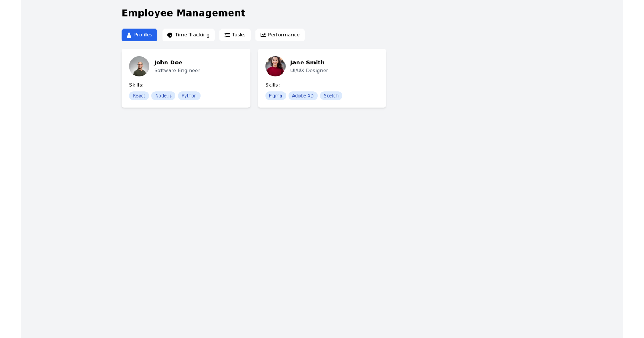
Task: Click the UI/UX Designer job title
Action: pos(309,70)
